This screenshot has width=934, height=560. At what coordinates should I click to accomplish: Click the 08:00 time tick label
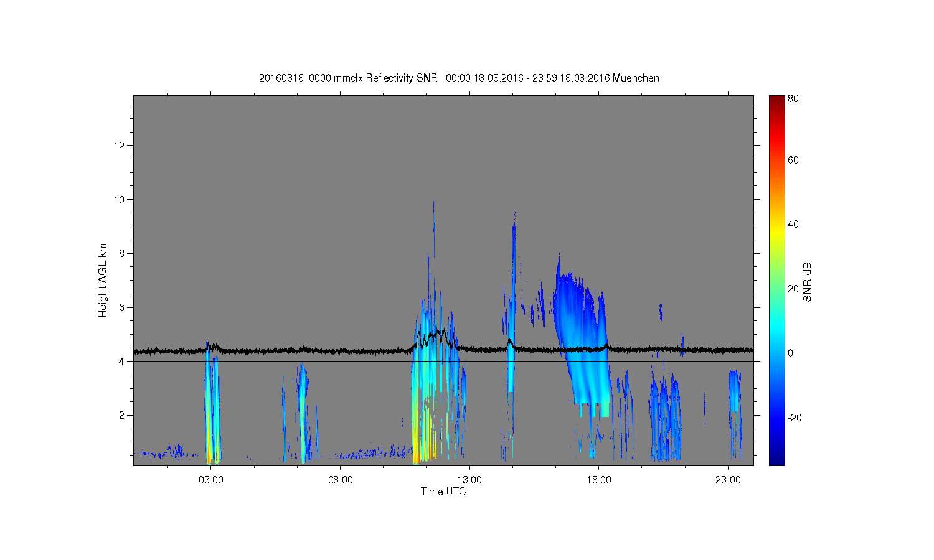coord(340,480)
